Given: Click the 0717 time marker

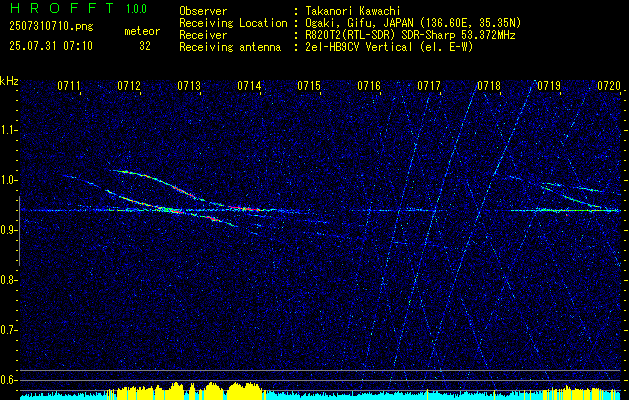Looking at the screenshot, I should point(429,86).
